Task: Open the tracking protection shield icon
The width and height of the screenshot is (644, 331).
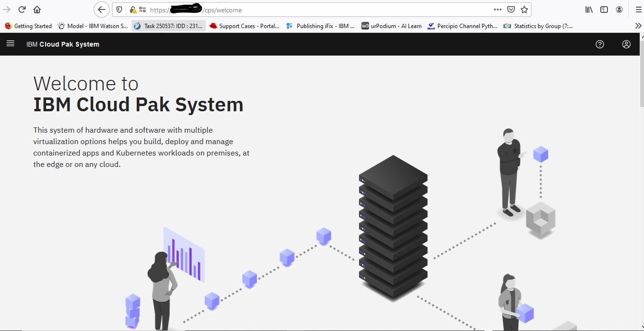Action: (x=119, y=10)
